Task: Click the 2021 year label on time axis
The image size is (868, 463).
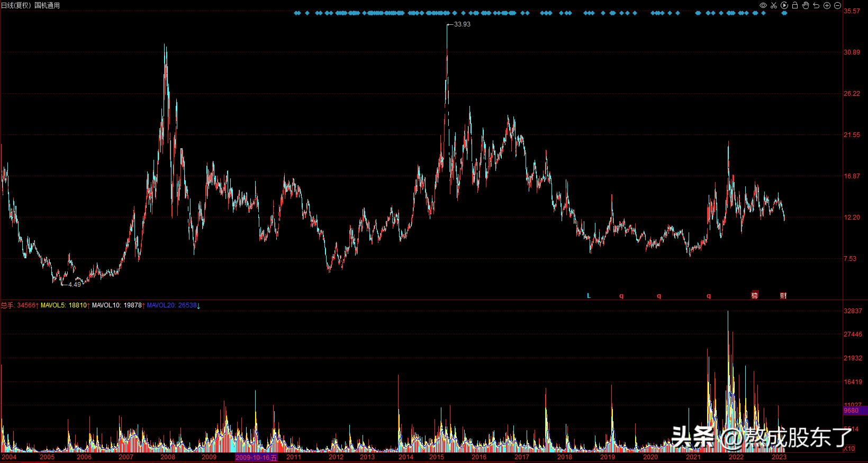Action: click(693, 457)
